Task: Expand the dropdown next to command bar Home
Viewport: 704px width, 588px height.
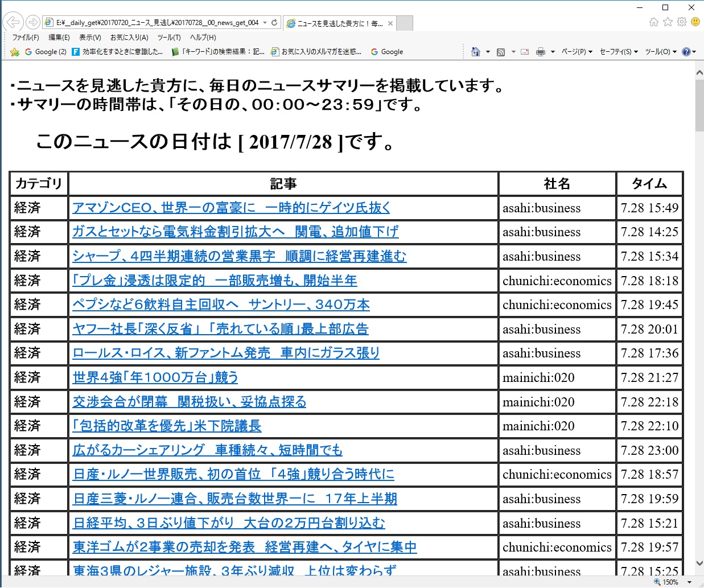Action: click(488, 52)
